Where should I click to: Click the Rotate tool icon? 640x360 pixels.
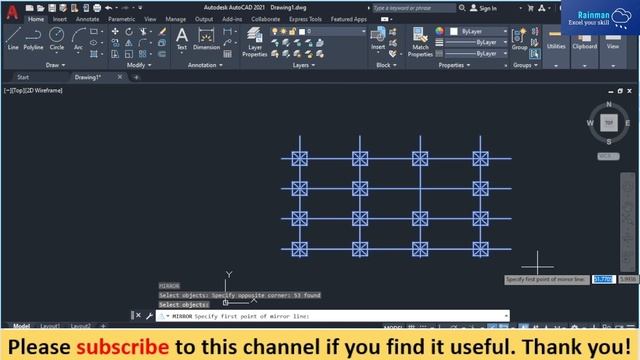click(129, 31)
